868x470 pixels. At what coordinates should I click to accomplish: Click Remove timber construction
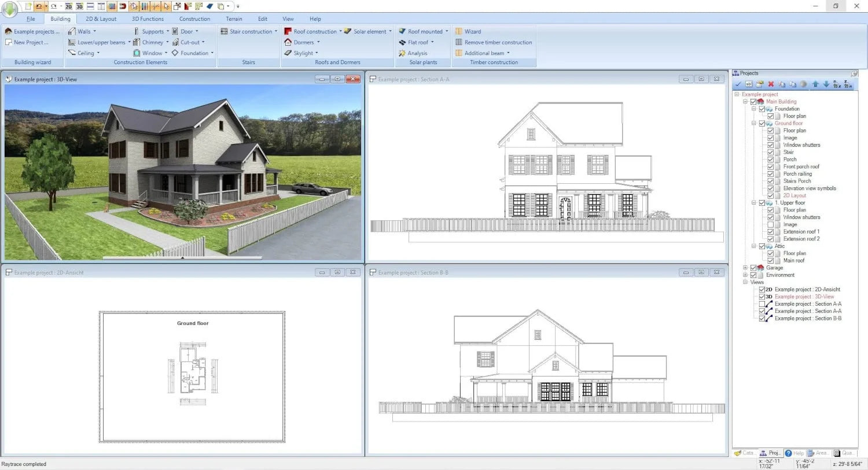[x=494, y=42]
